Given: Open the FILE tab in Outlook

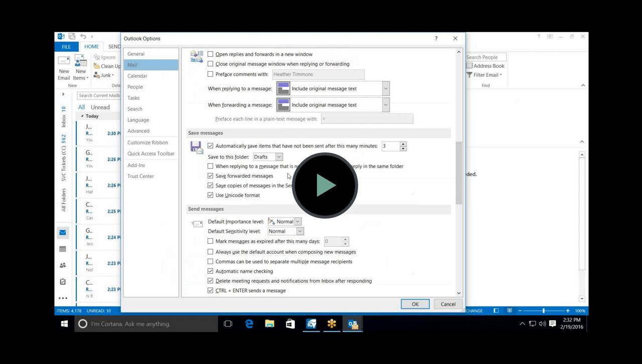Looking at the screenshot, I should pos(66,47).
